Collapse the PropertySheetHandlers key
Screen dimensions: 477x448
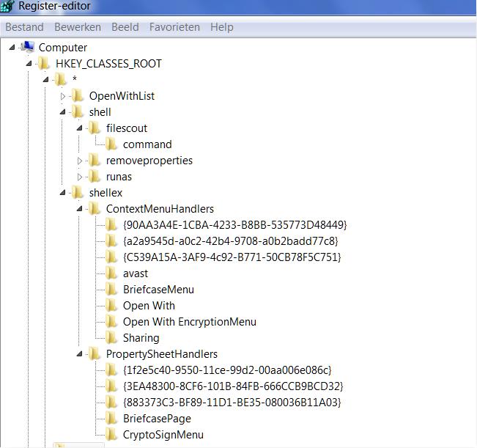click(80, 354)
